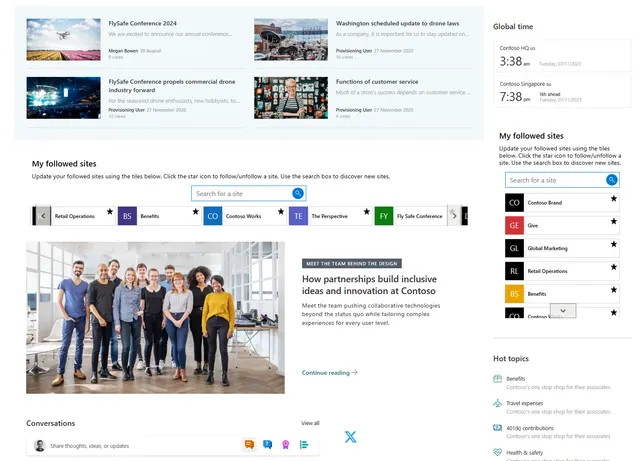Open the yellow BS Benefits sidebar icon
The image size is (640, 461).
[x=514, y=294]
